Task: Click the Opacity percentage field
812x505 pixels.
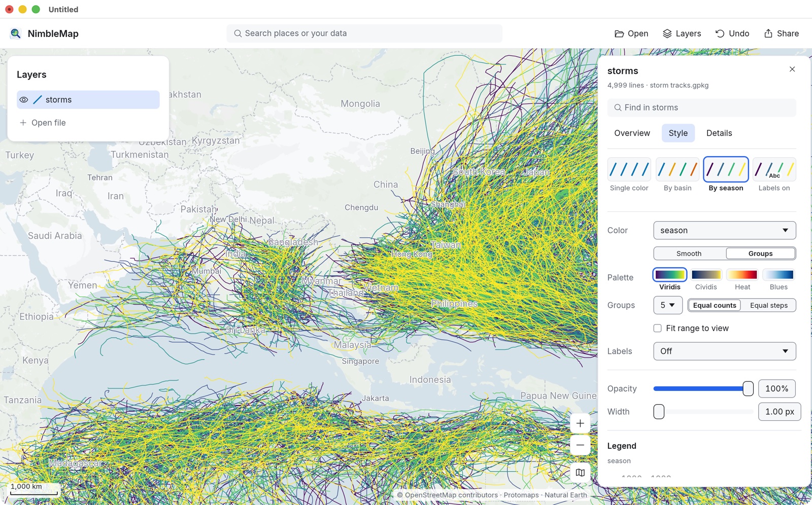Action: pyautogui.click(x=777, y=389)
